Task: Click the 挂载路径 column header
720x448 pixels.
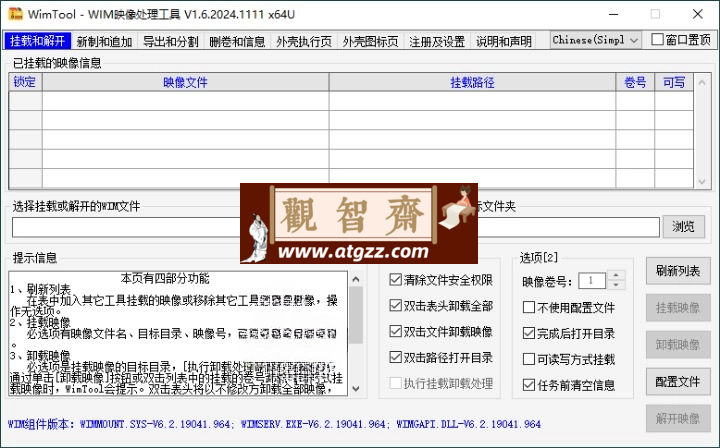Action: (x=472, y=82)
